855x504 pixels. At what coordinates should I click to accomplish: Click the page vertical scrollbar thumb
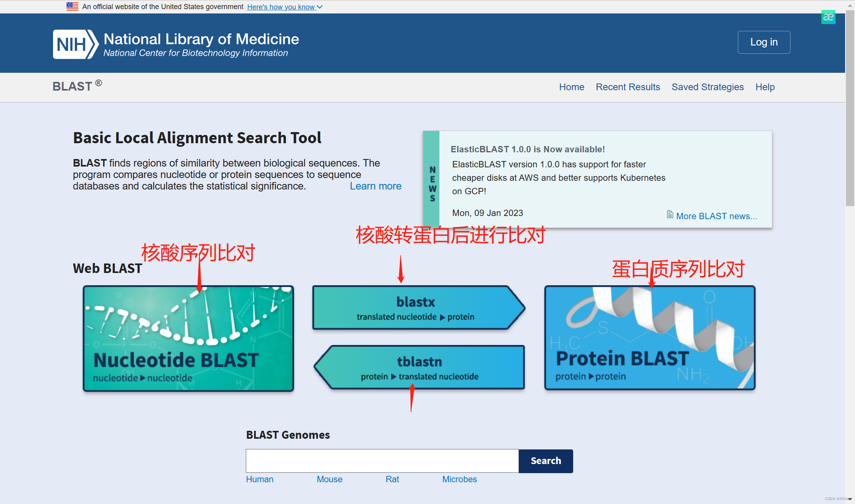[x=849, y=107]
